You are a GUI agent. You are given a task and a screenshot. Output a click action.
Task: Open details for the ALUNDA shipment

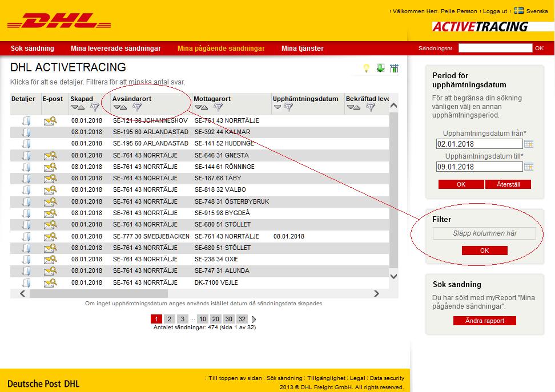26,271
